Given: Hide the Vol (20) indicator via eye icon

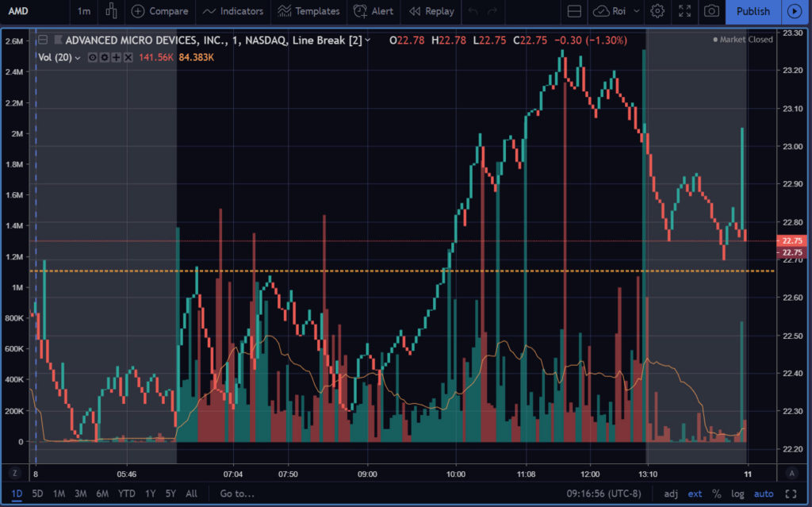Looking at the screenshot, I should tap(93, 57).
